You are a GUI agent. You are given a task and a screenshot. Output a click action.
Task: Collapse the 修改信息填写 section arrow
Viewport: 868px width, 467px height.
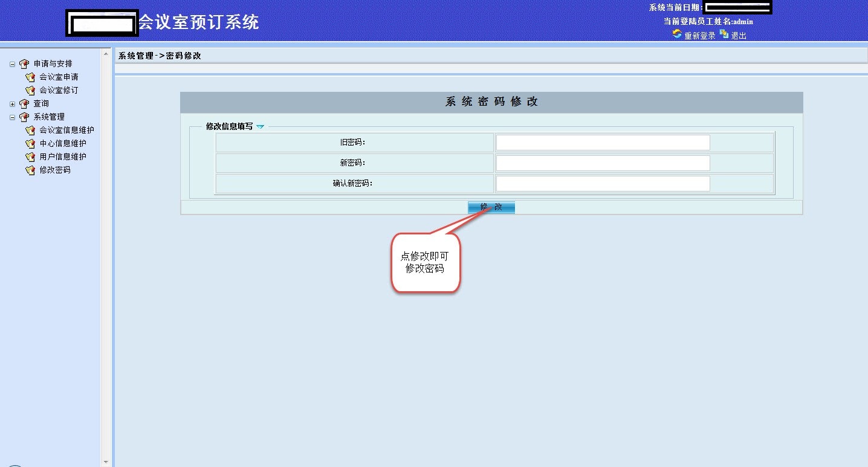pyautogui.click(x=261, y=127)
